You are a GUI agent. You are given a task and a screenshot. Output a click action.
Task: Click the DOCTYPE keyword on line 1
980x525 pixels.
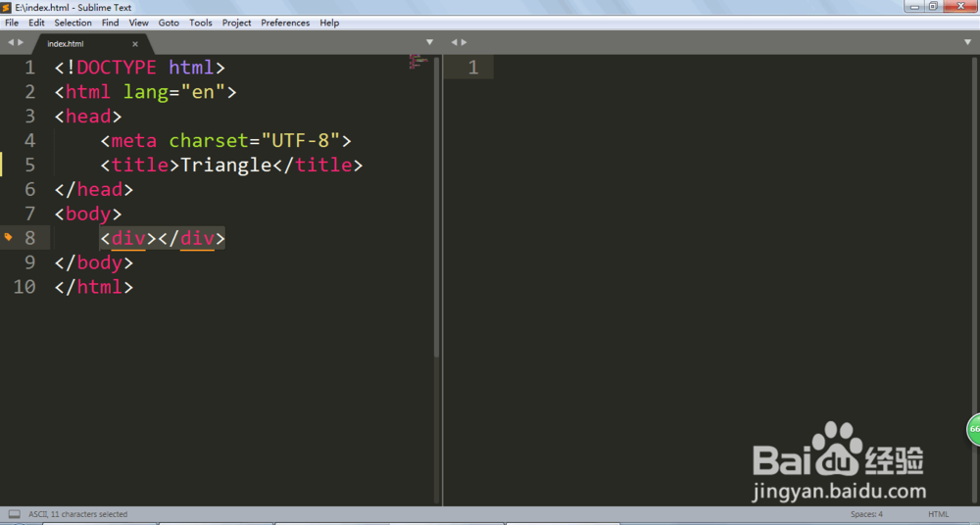pos(117,68)
